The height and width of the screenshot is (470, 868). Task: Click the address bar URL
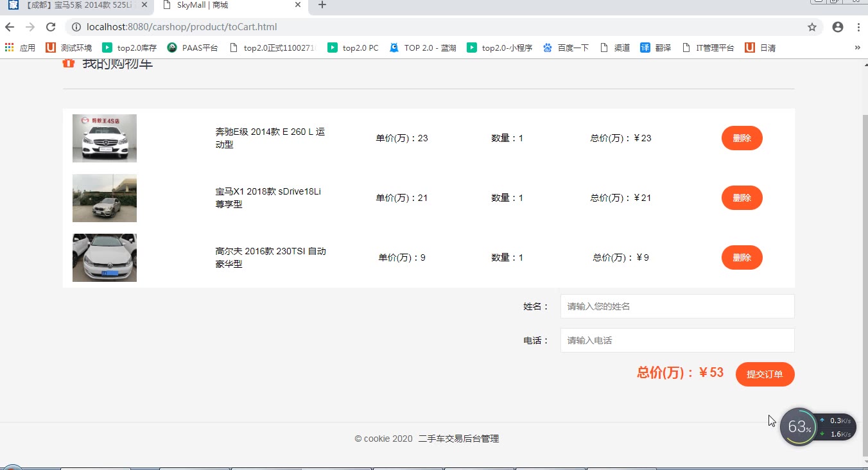click(x=182, y=27)
